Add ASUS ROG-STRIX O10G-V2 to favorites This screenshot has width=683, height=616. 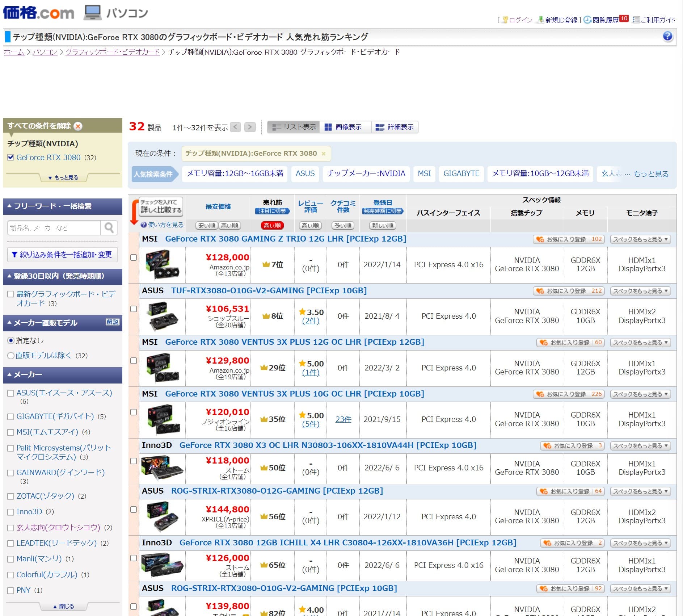570,589
